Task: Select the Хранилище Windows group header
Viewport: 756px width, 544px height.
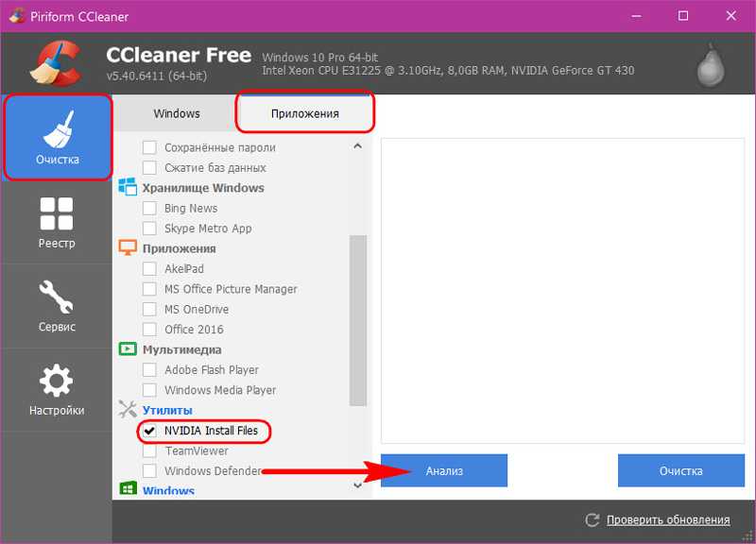Action: [203, 188]
